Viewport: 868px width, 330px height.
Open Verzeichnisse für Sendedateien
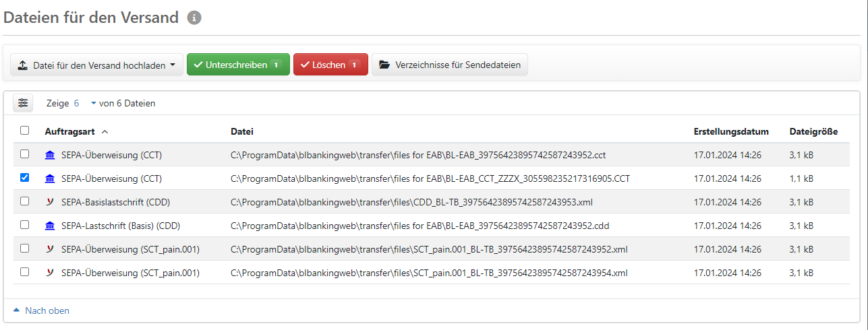(450, 65)
